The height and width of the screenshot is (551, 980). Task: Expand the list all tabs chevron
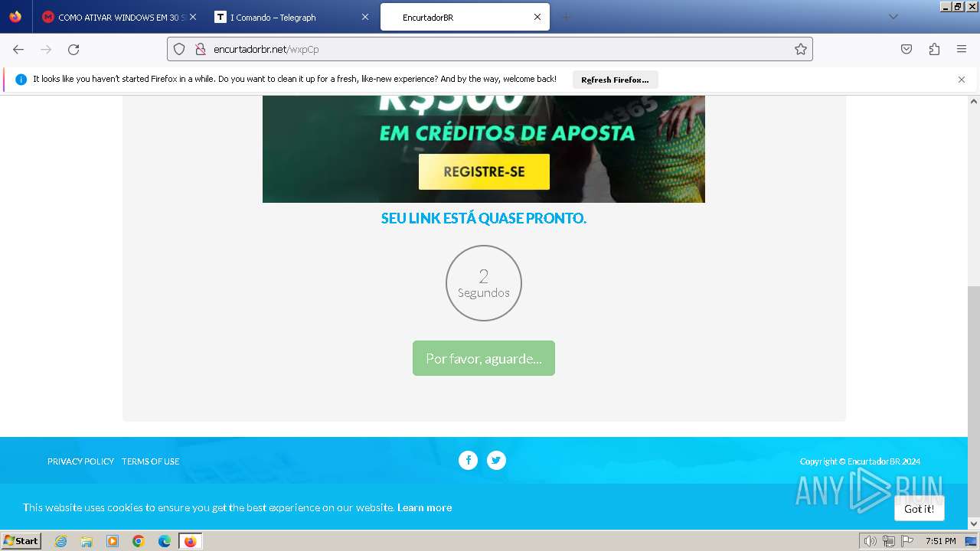tap(893, 17)
